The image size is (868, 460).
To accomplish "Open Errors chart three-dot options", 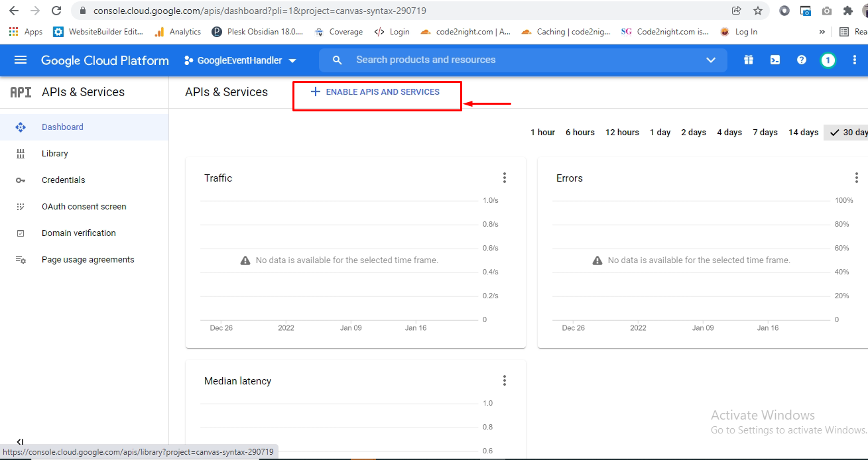I will click(x=857, y=178).
